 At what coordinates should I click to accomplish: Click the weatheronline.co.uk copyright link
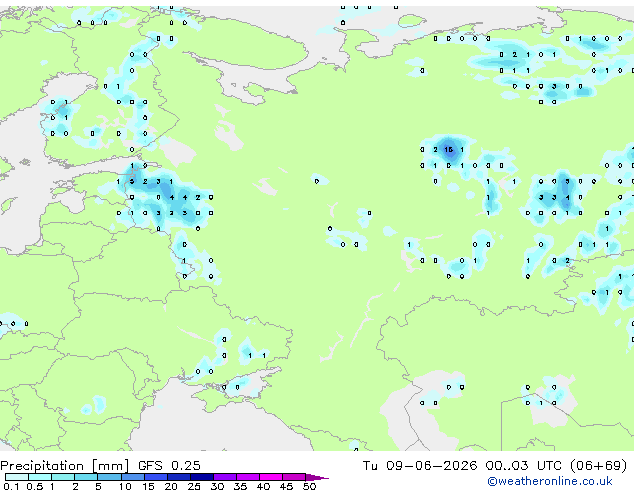click(x=550, y=481)
